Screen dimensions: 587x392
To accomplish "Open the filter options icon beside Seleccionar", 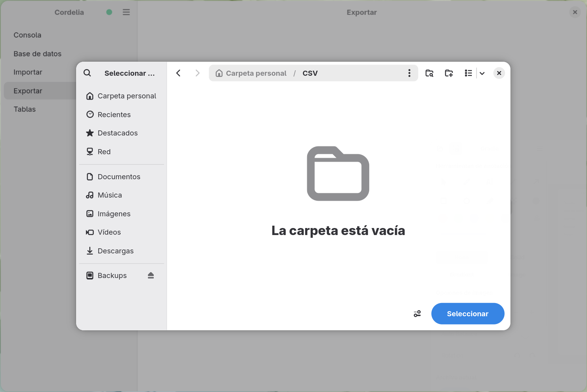I will point(417,314).
